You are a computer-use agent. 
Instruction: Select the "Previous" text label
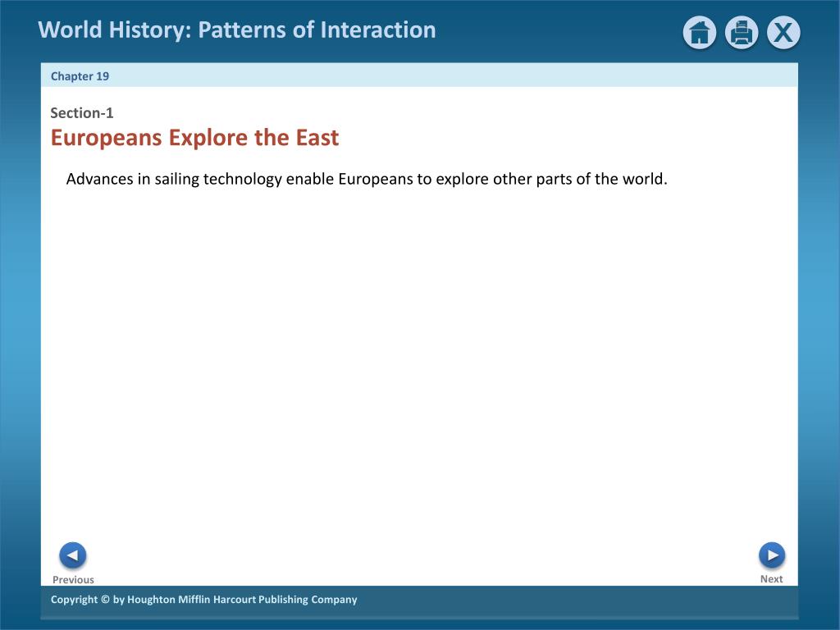pos(73,580)
